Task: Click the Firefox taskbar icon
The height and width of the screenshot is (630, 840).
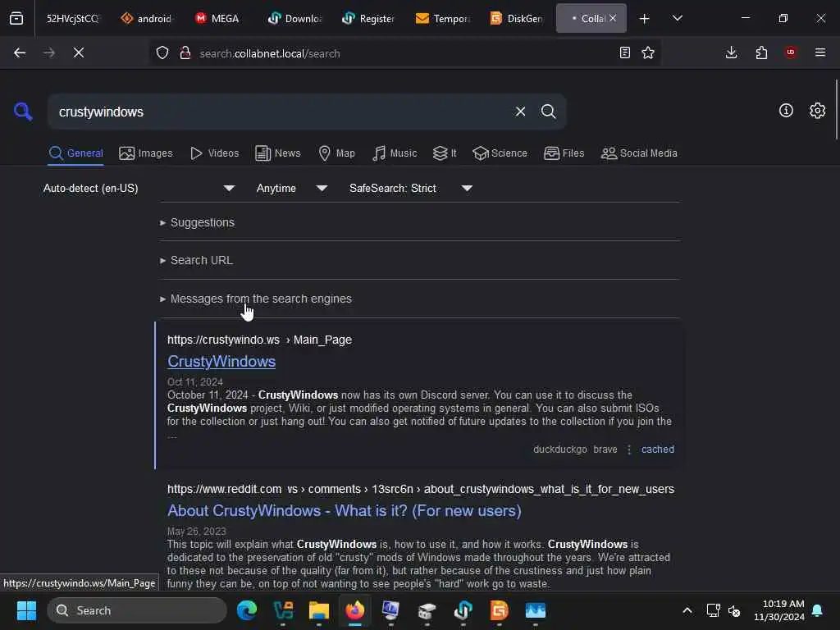Action: [354, 610]
